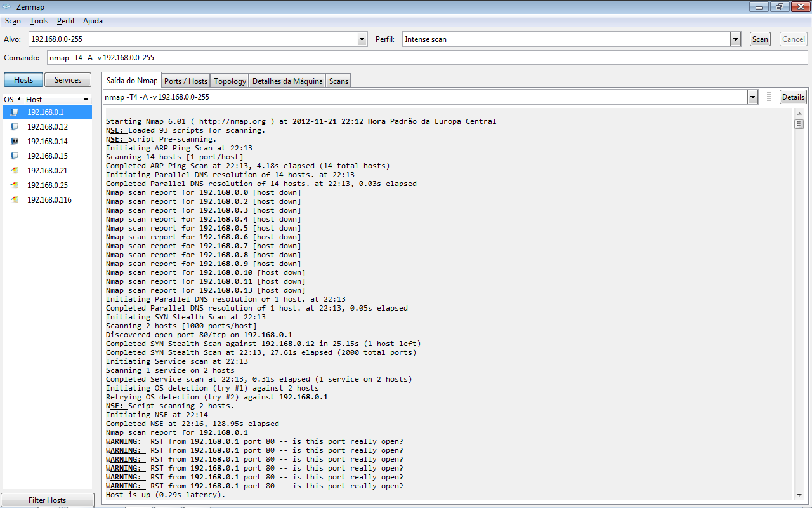
Task: Click the OS icon for host 192.168.0.15
Action: pyautogui.click(x=14, y=156)
